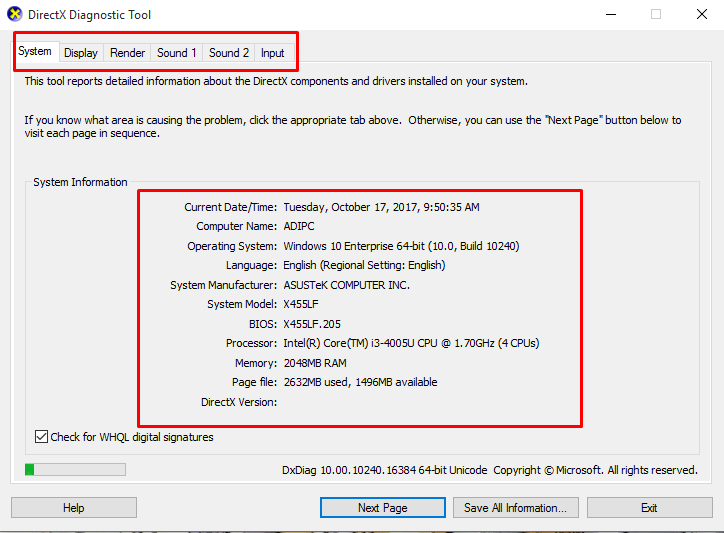Click the System Information group label
The height and width of the screenshot is (533, 724).
(x=80, y=182)
